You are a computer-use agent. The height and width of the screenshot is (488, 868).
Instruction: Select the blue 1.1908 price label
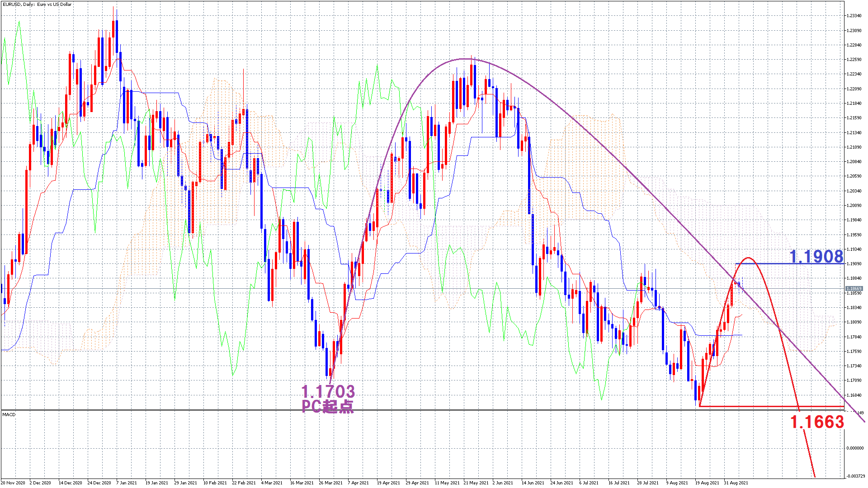(x=816, y=257)
